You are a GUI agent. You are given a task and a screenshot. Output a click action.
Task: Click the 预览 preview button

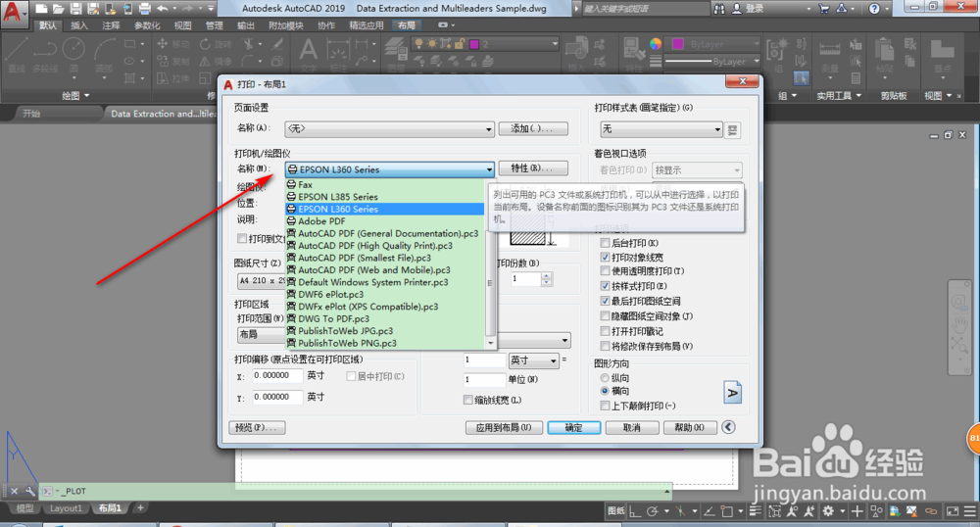(257, 428)
